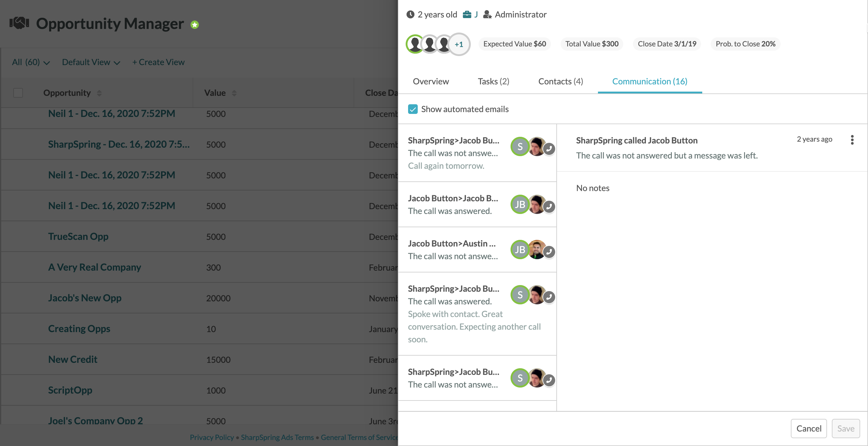The width and height of the screenshot is (868, 446).
Task: Expand the All (60) filter dropdown
Action: (x=31, y=62)
